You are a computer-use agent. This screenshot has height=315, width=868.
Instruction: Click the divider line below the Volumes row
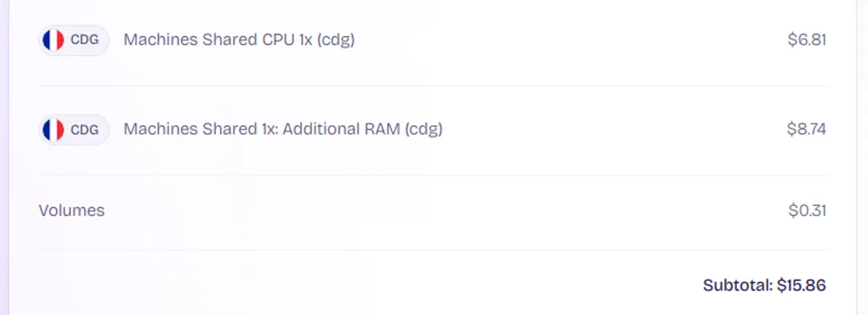tap(433, 250)
